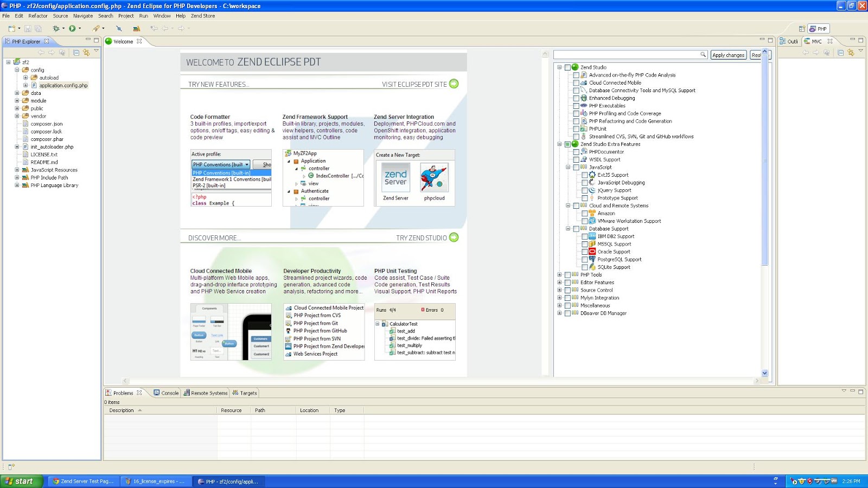Click the skip breakpoints toolbar icon
Screen dimensions: 868x488
[119, 29]
